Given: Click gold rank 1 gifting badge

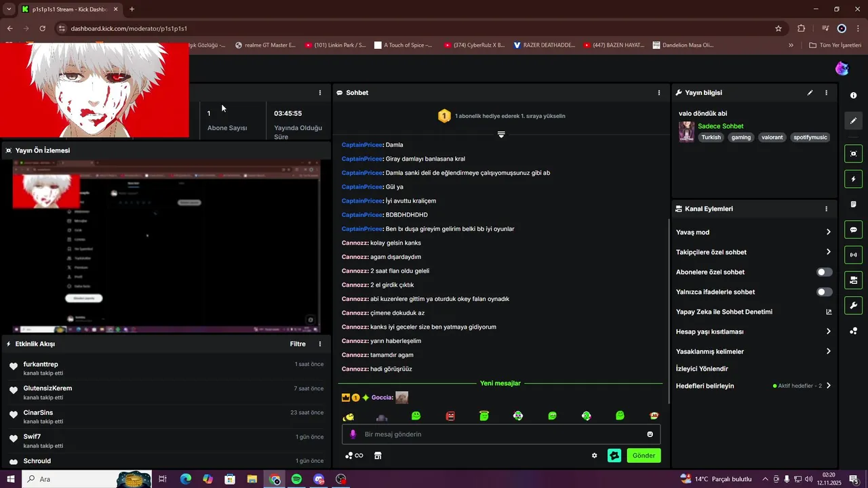Looking at the screenshot, I should tap(443, 116).
